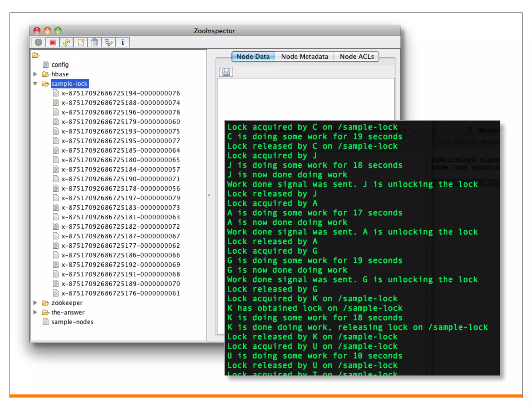Screen dimensions: 532x411
Task: Expand the the-answer folder node
Action: (x=35, y=312)
